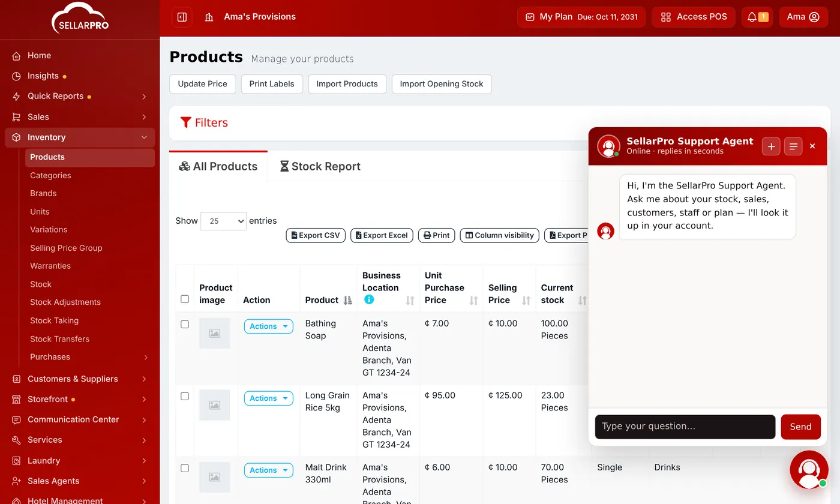
Task: Sort by Current stock arrows
Action: click(x=582, y=300)
